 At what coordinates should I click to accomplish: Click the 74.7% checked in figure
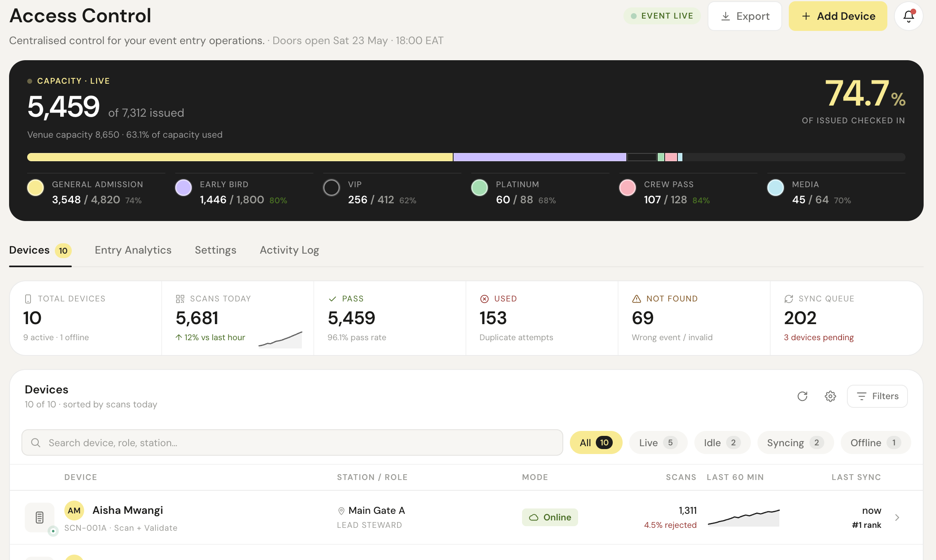(x=865, y=93)
